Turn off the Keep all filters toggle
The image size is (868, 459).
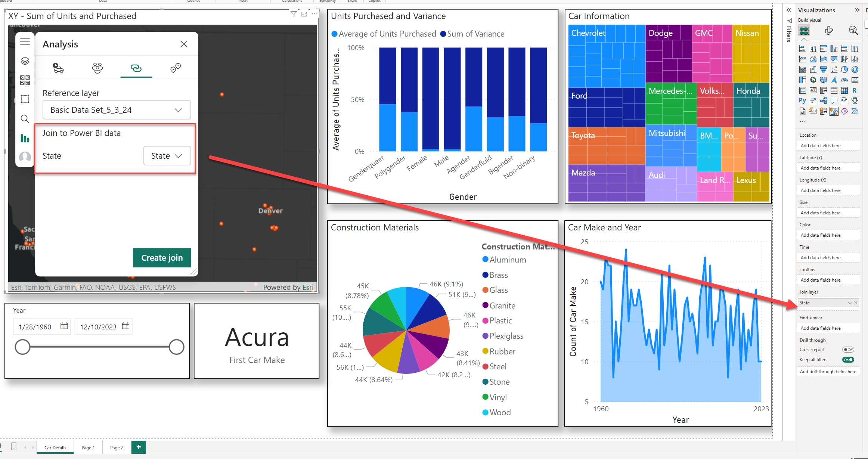[x=848, y=359]
